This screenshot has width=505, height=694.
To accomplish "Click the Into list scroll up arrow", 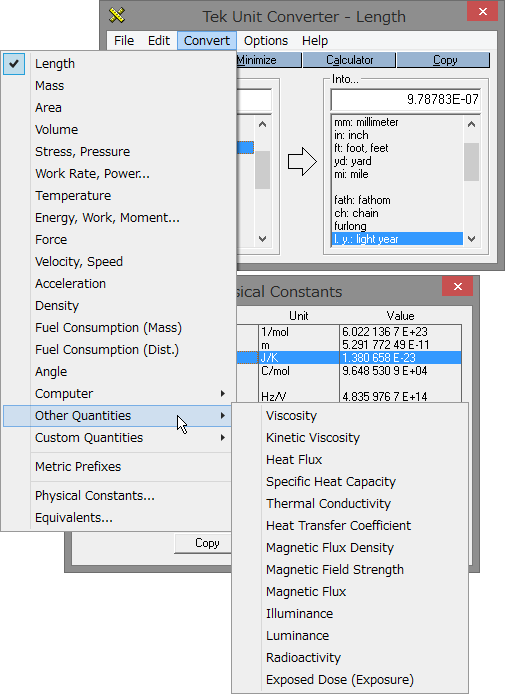I will click(471, 124).
